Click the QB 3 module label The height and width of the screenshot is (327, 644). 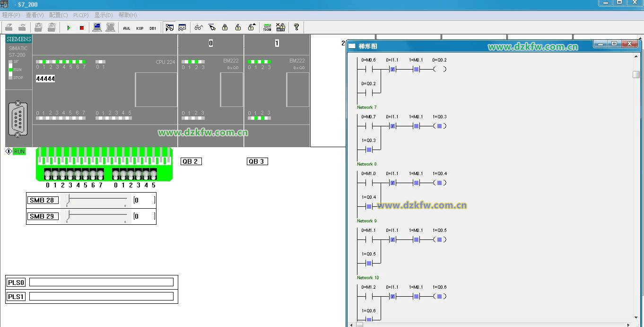257,161
